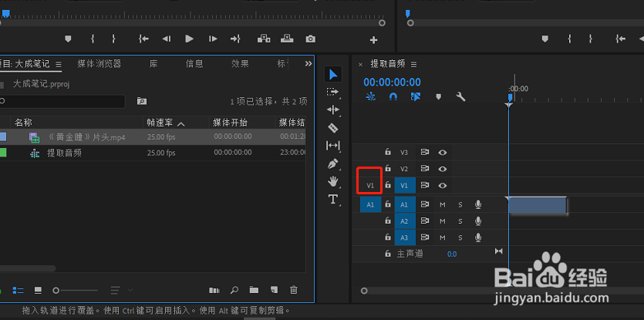Viewport: 644px width, 320px height.
Task: Solo track A2
Action: (x=460, y=221)
